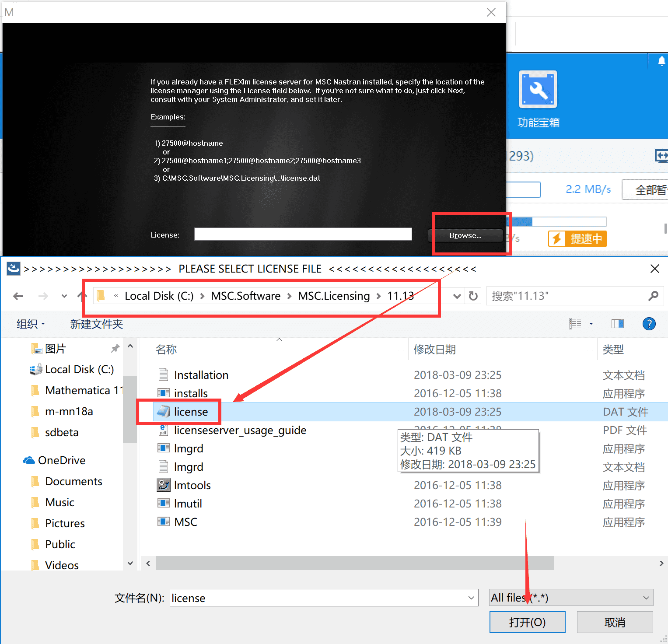668x644 pixels.
Task: Click the view layout list icon
Action: 575,324
